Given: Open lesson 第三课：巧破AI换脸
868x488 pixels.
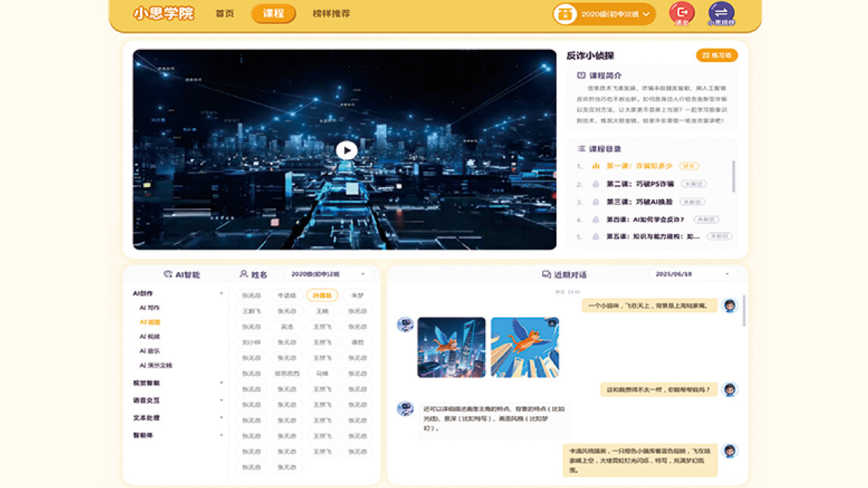Looking at the screenshot, I should pyautogui.click(x=639, y=202).
